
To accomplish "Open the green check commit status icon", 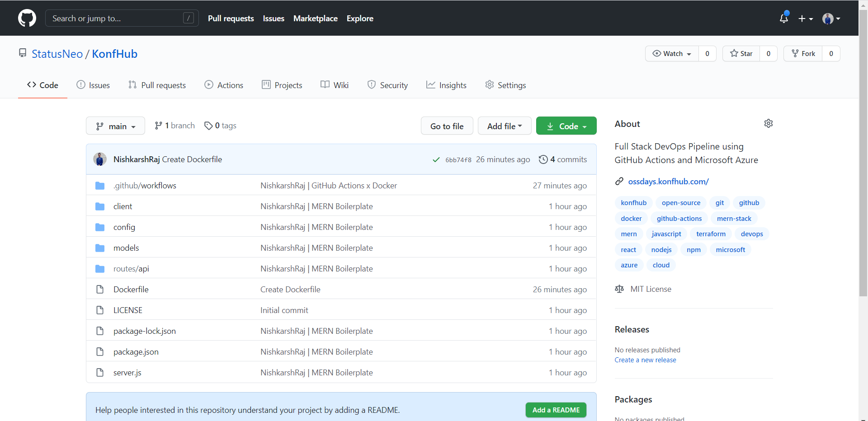I will coord(436,159).
